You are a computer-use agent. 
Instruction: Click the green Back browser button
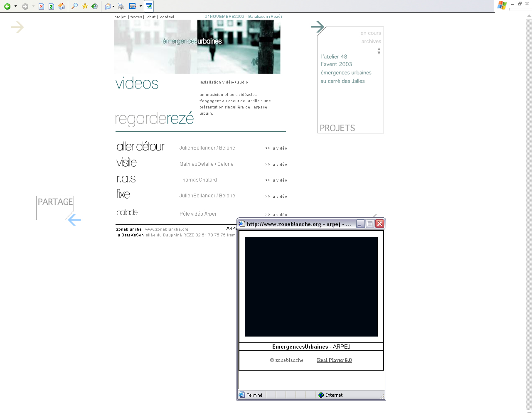pyautogui.click(x=7, y=6)
